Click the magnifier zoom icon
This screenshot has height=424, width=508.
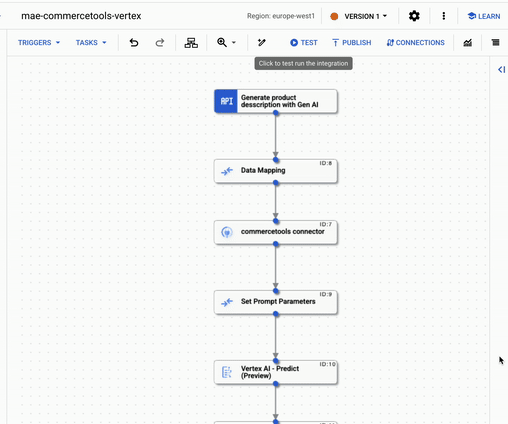pyautogui.click(x=222, y=42)
